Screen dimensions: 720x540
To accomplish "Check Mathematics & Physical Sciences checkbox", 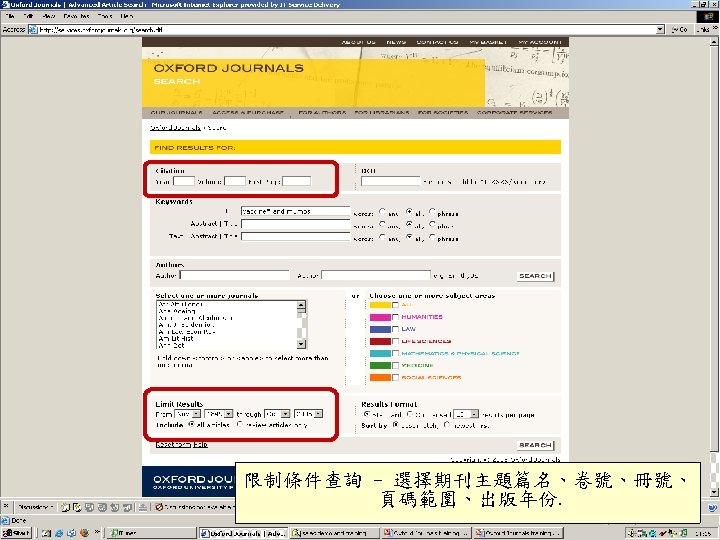I will 395,353.
